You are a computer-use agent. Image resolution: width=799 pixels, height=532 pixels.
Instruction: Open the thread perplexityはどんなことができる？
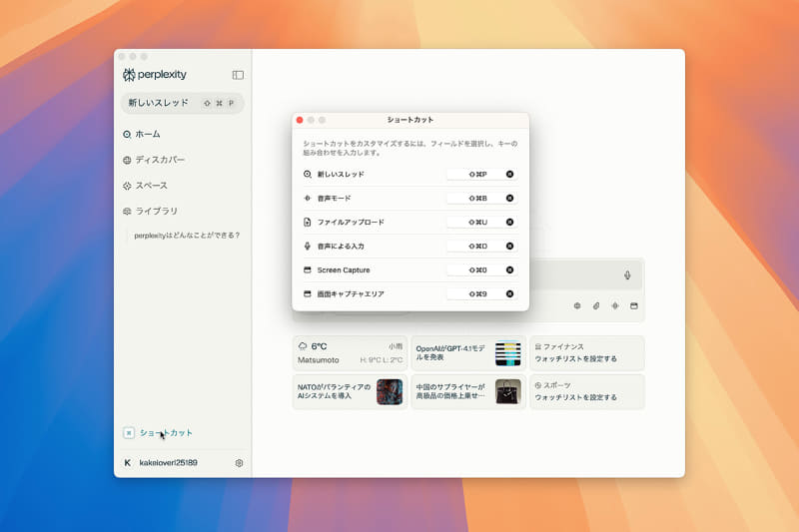(187, 236)
